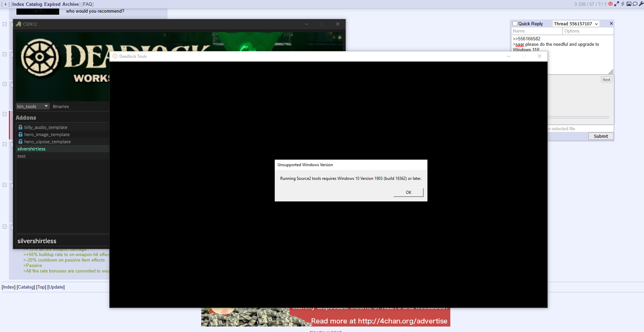Open the 4chan.org/advertise banner ad

pyautogui.click(x=325, y=317)
